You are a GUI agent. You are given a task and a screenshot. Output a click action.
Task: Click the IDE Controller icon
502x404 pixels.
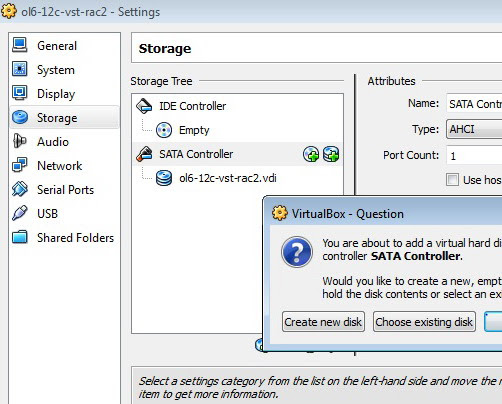144,106
